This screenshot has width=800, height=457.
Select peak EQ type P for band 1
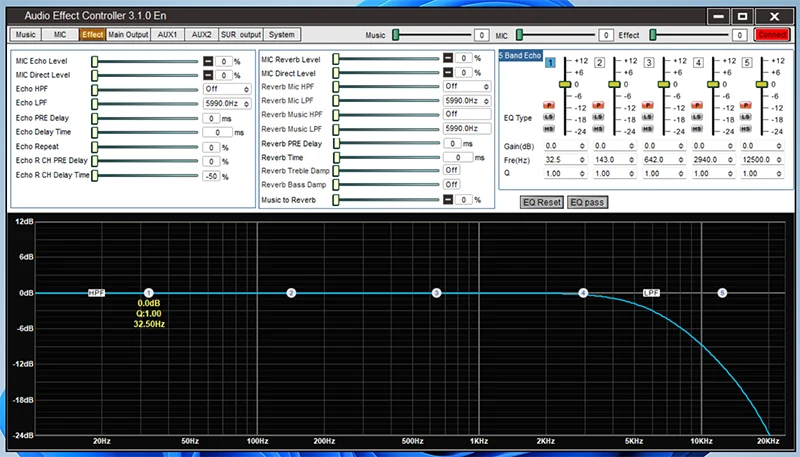(549, 106)
